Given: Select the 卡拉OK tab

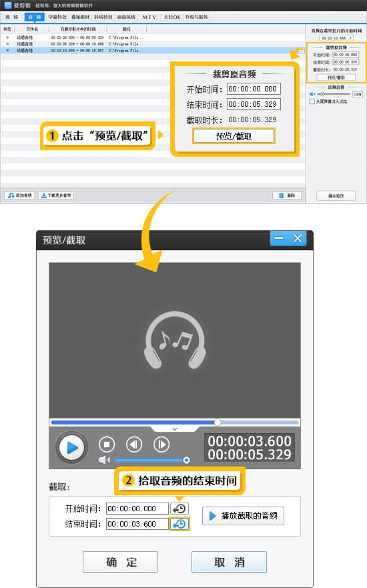Looking at the screenshot, I should (172, 17).
